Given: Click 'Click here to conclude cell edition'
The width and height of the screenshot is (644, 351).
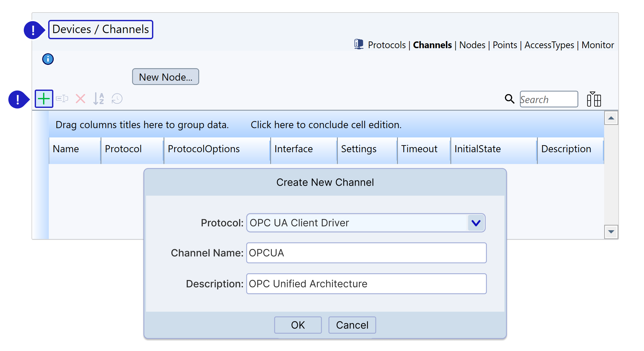Looking at the screenshot, I should 326,125.
